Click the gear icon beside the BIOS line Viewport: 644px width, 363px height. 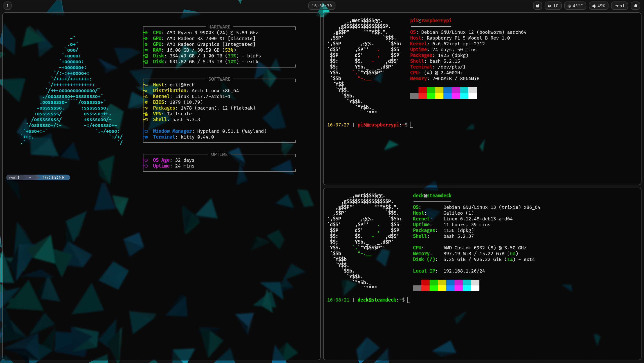pyautogui.click(x=146, y=102)
